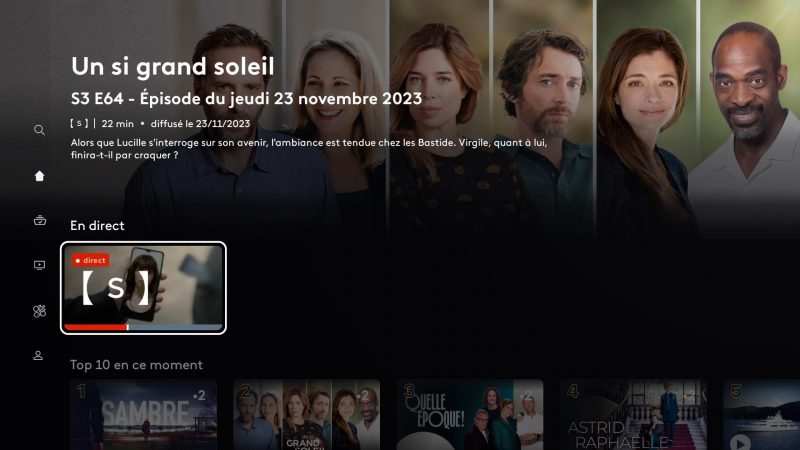Go to the Home icon in sidebar
Image resolution: width=800 pixels, height=450 pixels.
[x=39, y=176]
